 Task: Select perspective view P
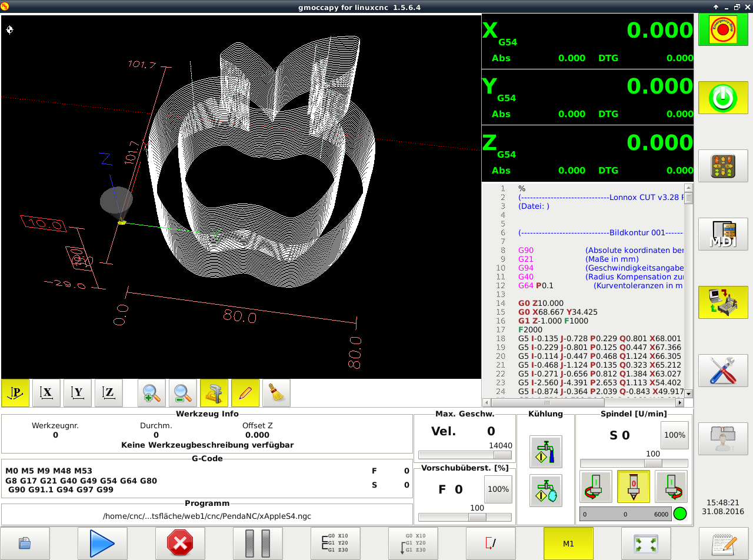coord(15,393)
